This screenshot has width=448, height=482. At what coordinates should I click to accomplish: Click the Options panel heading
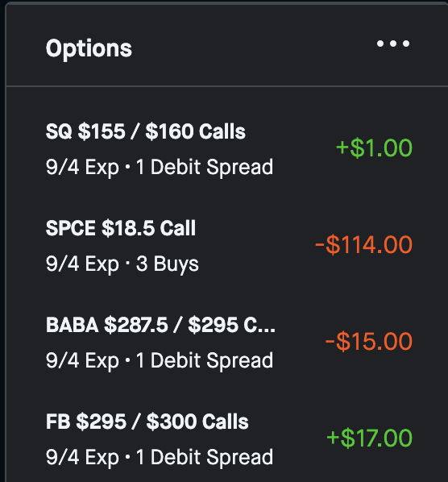[89, 49]
